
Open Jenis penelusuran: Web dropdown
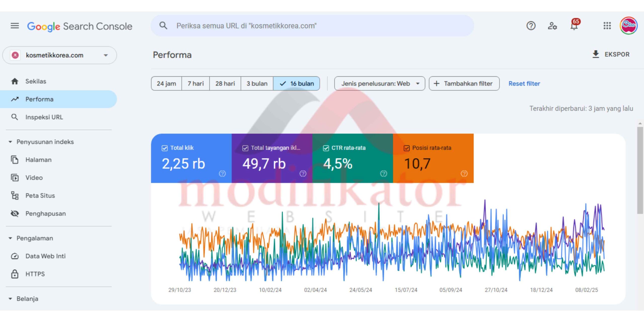pyautogui.click(x=380, y=84)
